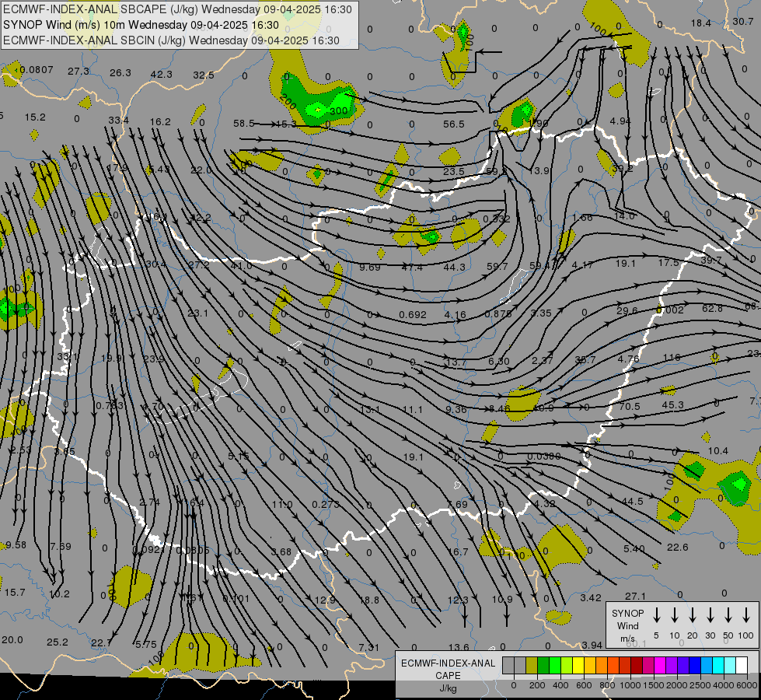The width and height of the screenshot is (761, 700).
Task: Click the map value 16.7
Action: [x=458, y=551]
